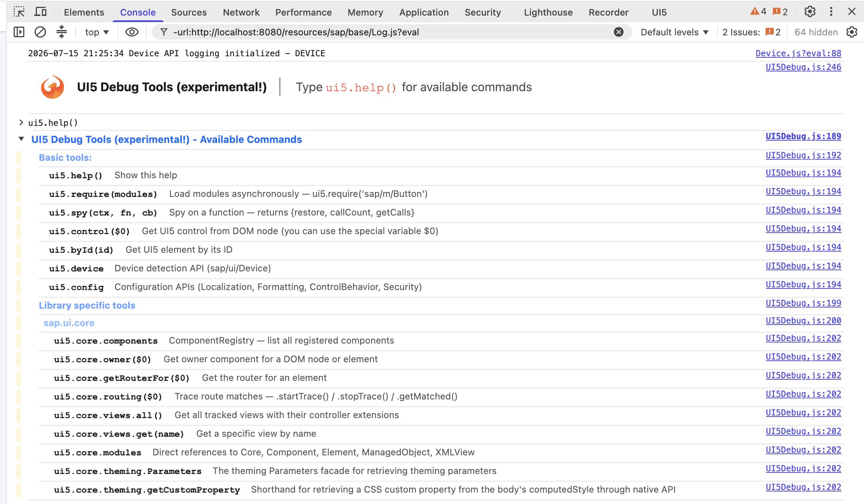Open UI5Debug.js:199 link for Library specific tools
Image resolution: width=864 pixels, height=504 pixels.
[803, 303]
